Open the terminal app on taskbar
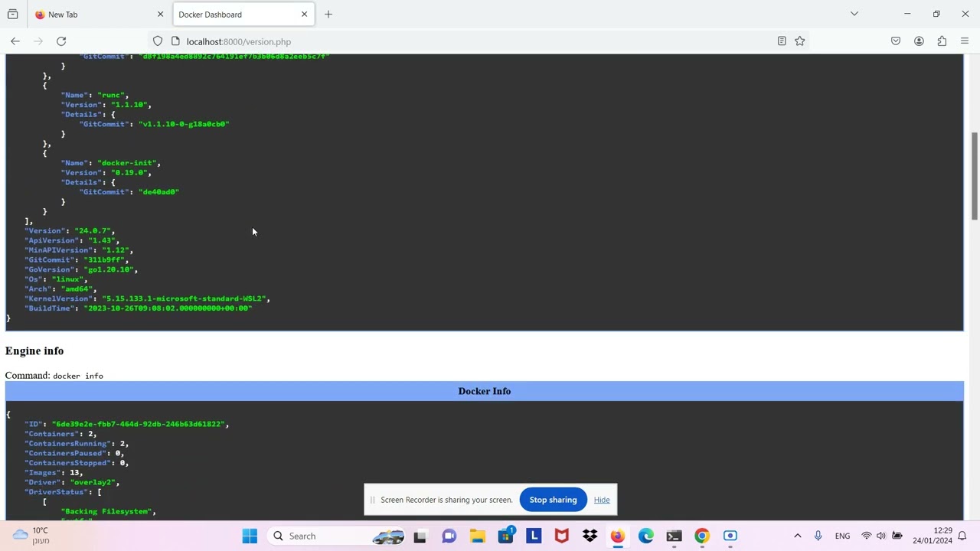 tap(674, 536)
